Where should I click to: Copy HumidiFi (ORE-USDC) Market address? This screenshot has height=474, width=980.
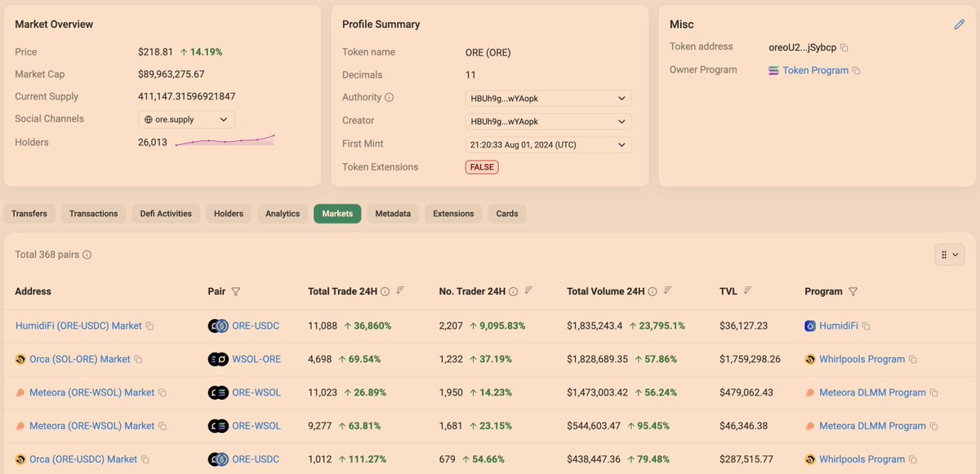tap(149, 326)
